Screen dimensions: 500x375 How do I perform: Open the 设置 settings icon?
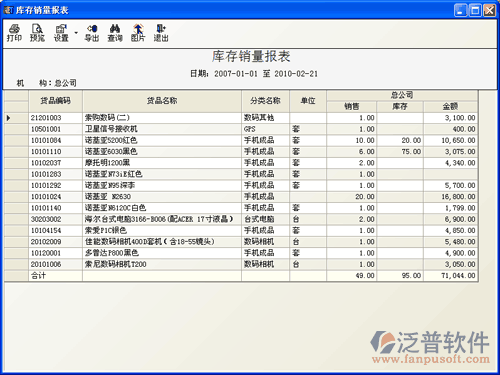61,33
